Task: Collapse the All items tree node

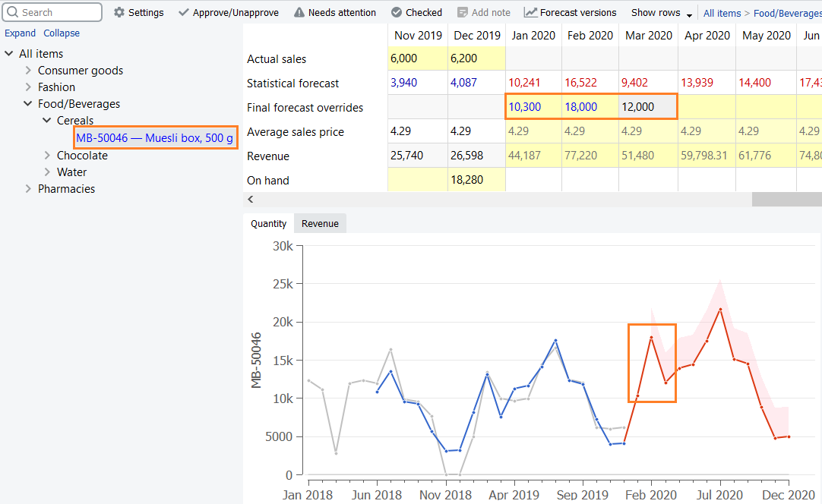Action: click(9, 54)
